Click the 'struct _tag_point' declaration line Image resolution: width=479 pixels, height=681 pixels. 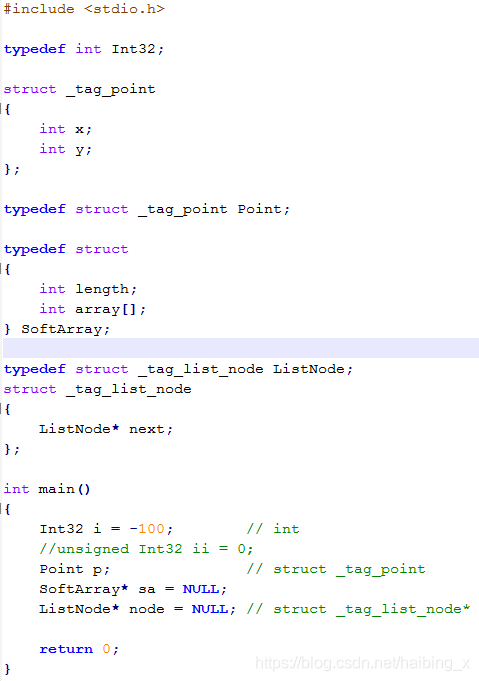[x=79, y=89]
